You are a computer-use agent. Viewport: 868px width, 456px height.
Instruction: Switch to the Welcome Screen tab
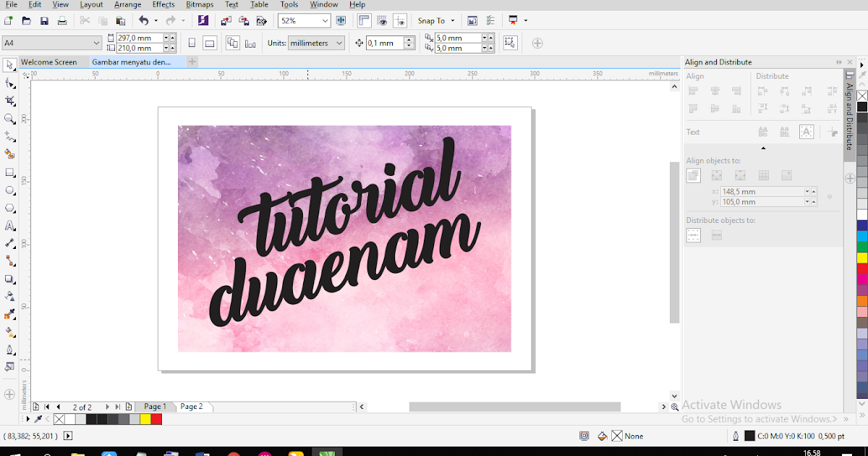pyautogui.click(x=48, y=62)
